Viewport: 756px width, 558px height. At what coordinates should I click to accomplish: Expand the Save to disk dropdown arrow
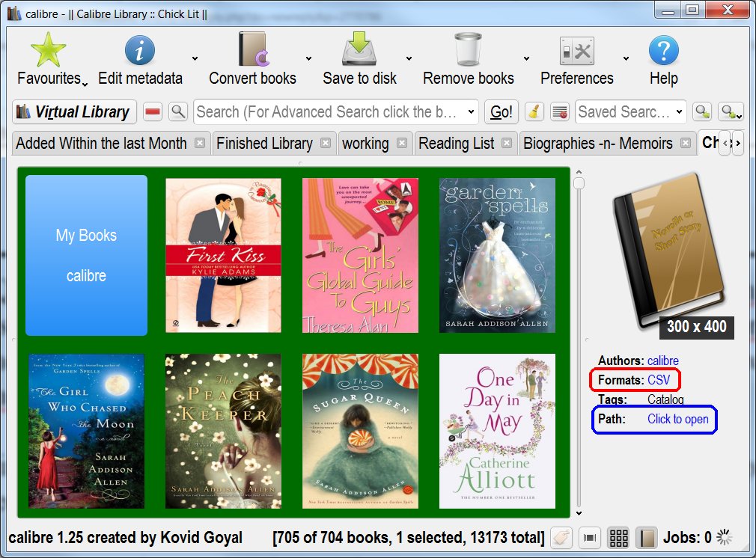[409, 59]
